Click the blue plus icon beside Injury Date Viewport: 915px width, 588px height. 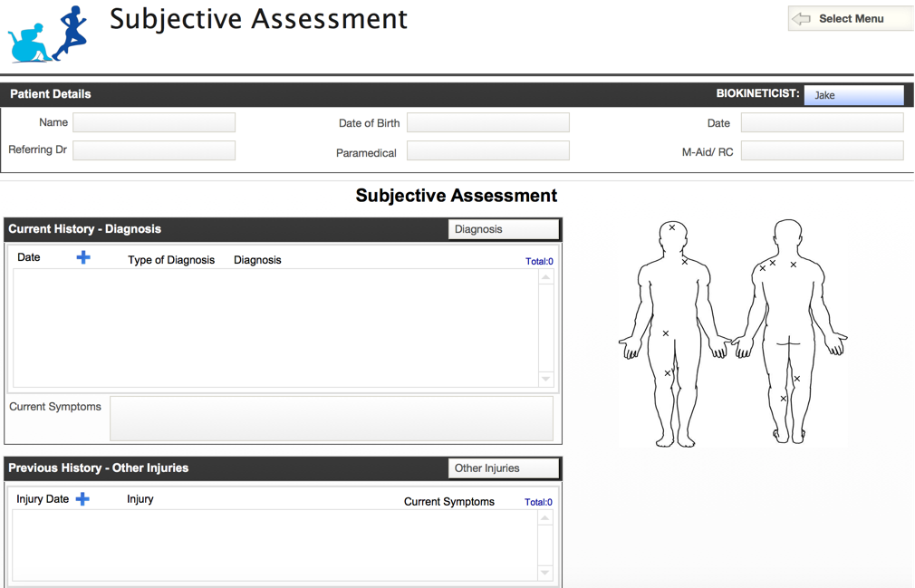click(82, 499)
